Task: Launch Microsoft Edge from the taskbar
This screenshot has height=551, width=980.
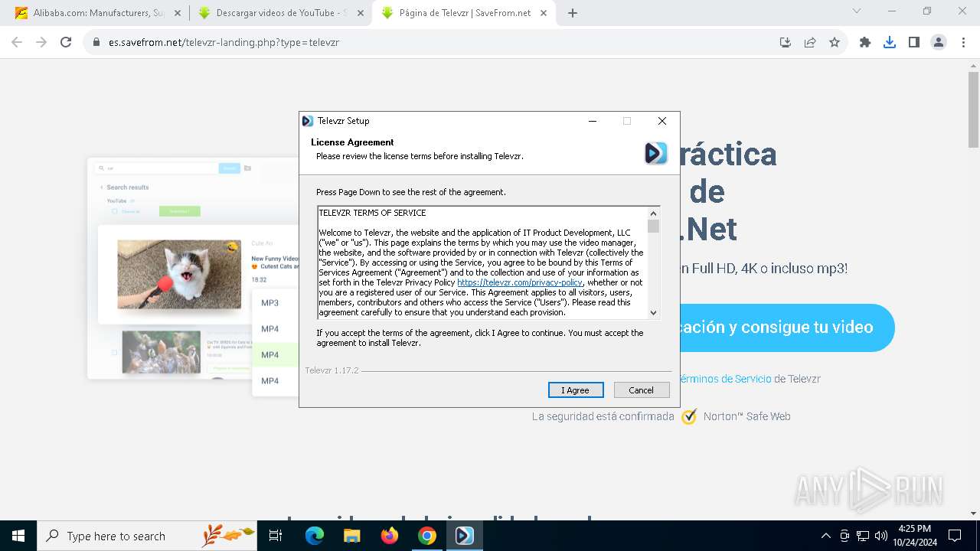Action: (x=315, y=536)
